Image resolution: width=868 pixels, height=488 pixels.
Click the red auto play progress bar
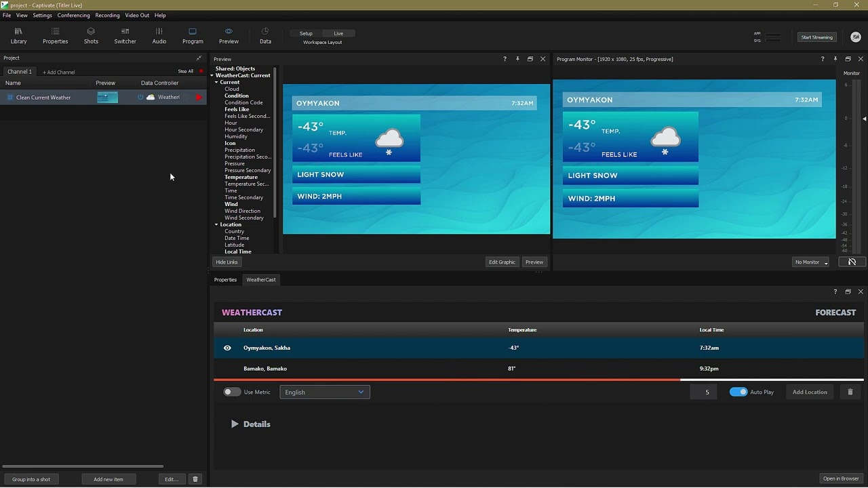coord(447,380)
